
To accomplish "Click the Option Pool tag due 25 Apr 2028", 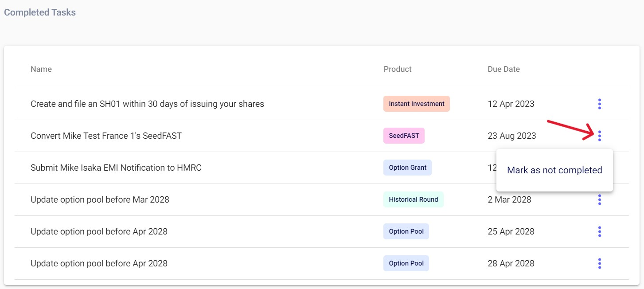I will (406, 231).
